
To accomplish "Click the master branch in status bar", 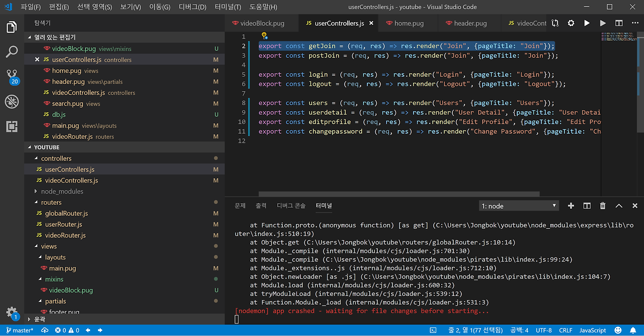I will (19, 330).
